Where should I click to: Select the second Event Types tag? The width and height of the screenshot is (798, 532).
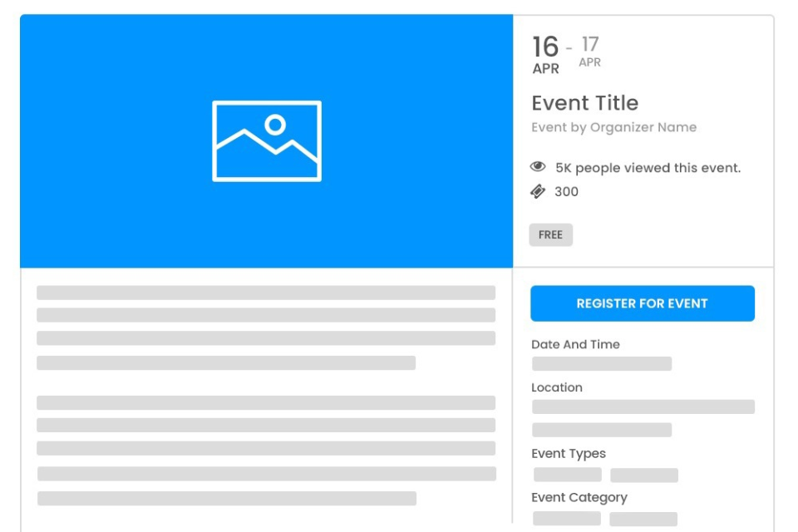point(645,474)
